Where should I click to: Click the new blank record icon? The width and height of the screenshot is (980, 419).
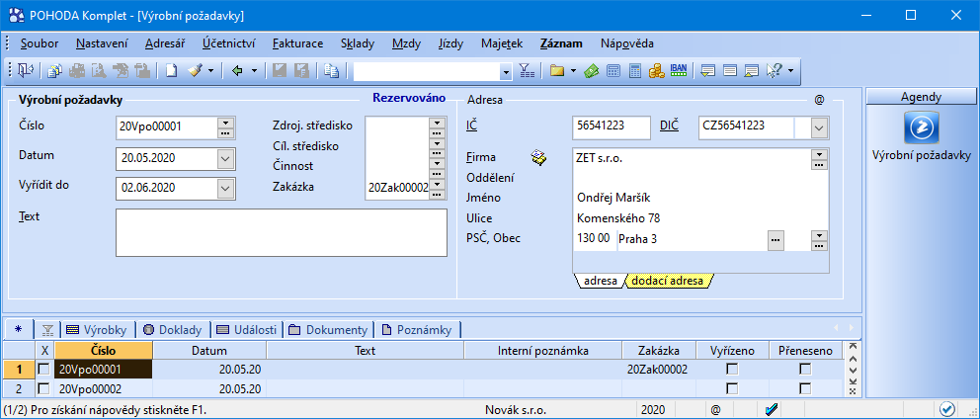pyautogui.click(x=171, y=70)
